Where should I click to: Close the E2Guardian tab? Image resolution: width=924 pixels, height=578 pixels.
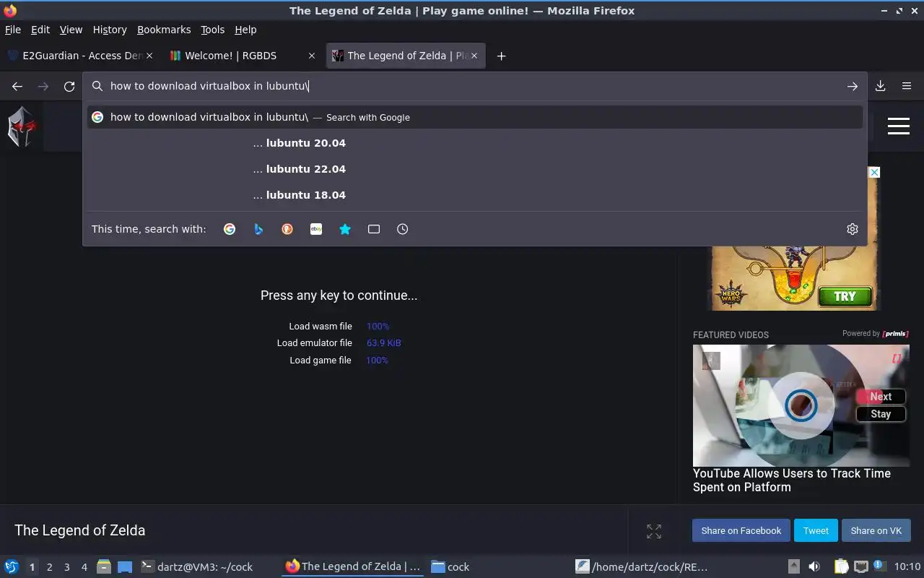[149, 56]
